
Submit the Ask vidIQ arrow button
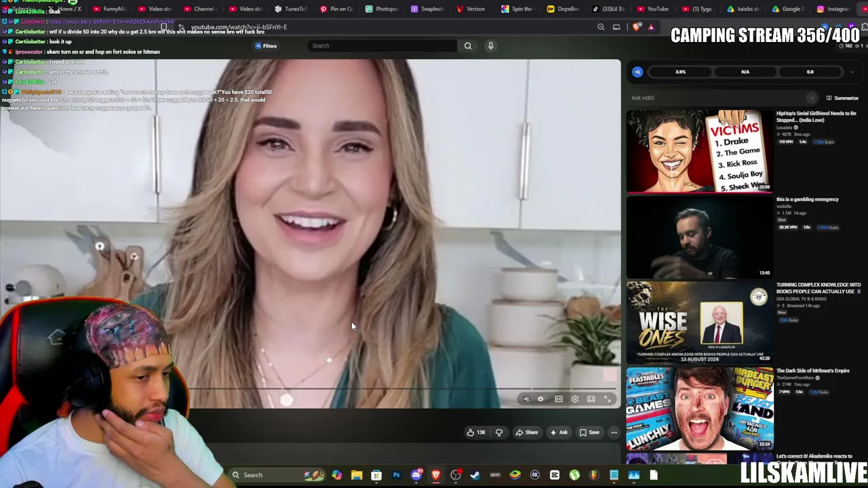812,98
